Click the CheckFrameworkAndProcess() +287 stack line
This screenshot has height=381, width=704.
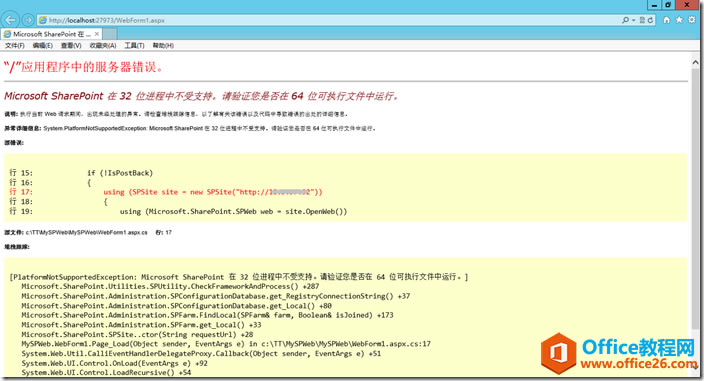[170, 286]
